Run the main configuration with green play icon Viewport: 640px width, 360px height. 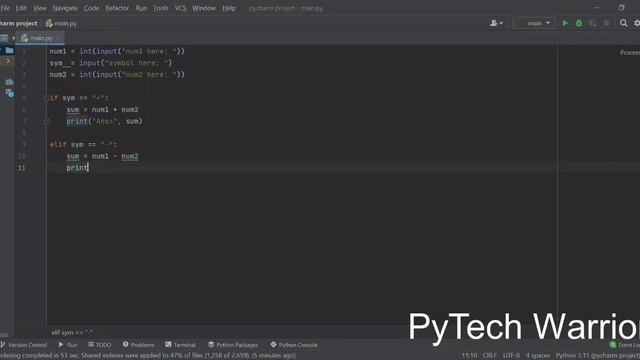coord(565,23)
